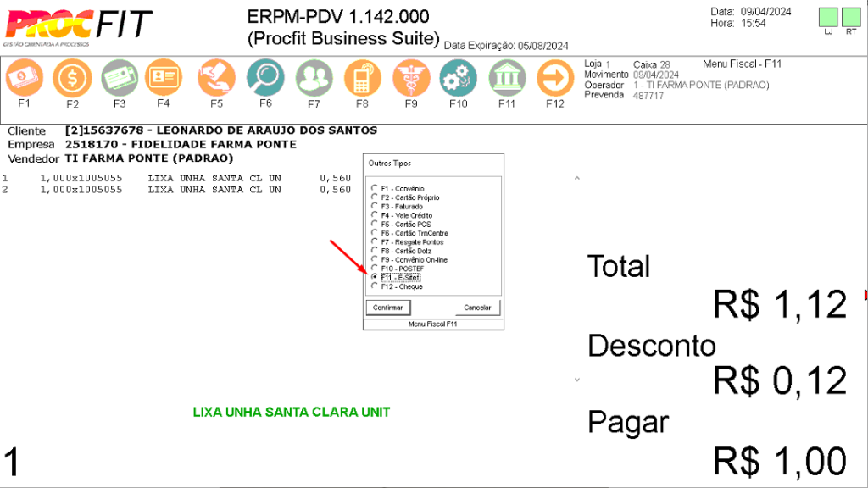Open the F7 customers icon

coord(314,78)
